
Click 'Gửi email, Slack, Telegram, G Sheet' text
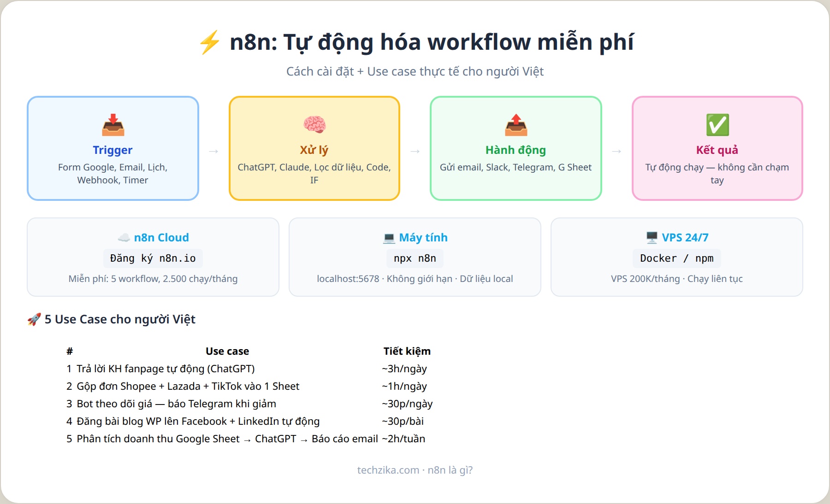pyautogui.click(x=516, y=167)
